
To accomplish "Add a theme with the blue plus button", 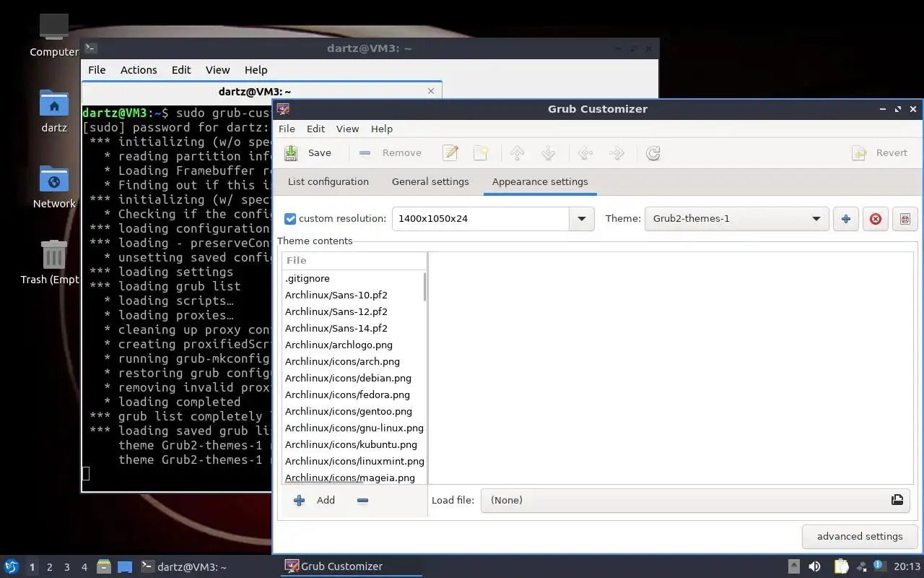I will coord(846,218).
